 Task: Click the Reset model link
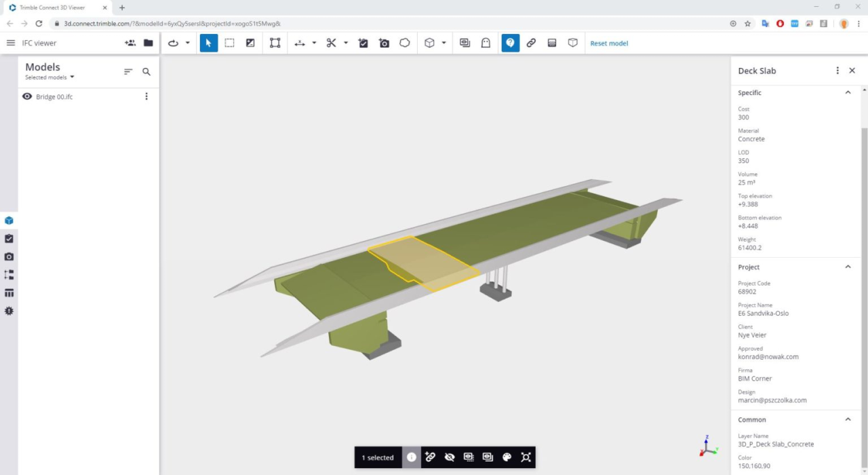609,43
